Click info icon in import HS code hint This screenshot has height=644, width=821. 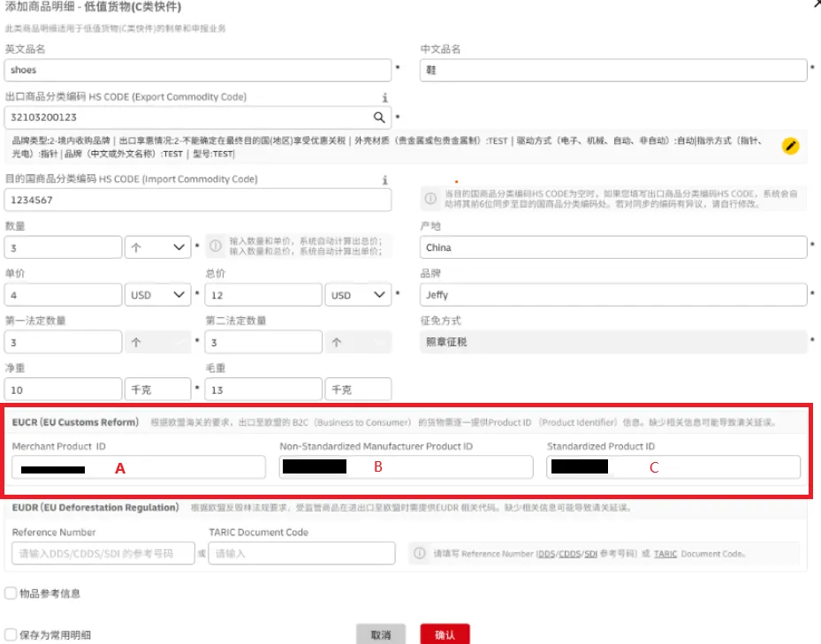coord(430,199)
